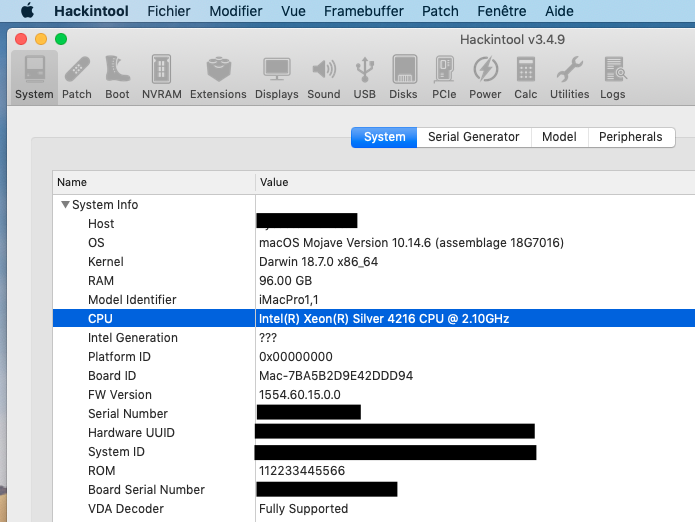Click the 112233445566 ROM value
695x522 pixels.
pos(302,471)
